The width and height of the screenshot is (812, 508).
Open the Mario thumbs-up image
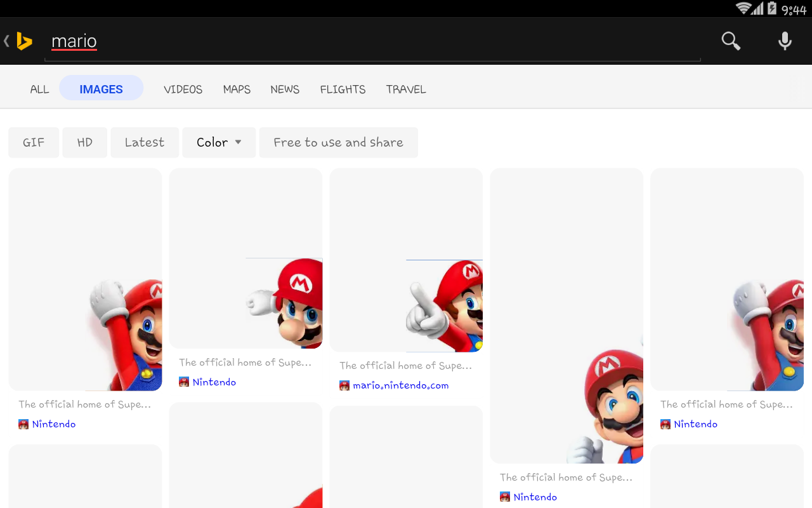pyautogui.click(x=566, y=316)
